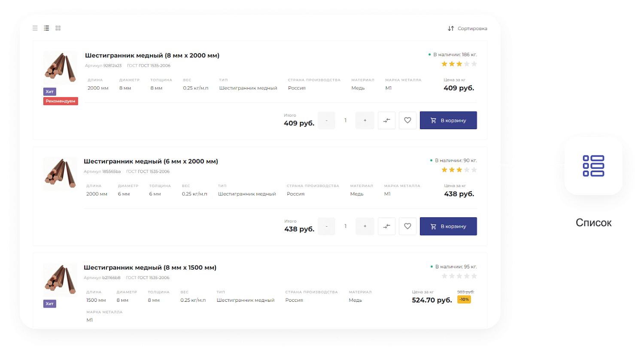The image size is (644, 355).
Task: Open the Шестигранник медный (8 мм x 2000 мм) title
Action: 152,55
